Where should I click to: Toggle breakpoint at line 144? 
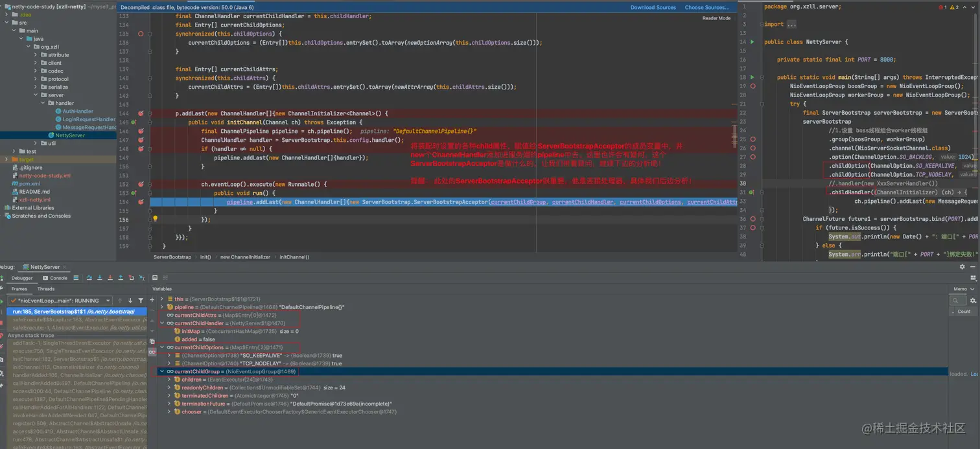click(x=141, y=113)
